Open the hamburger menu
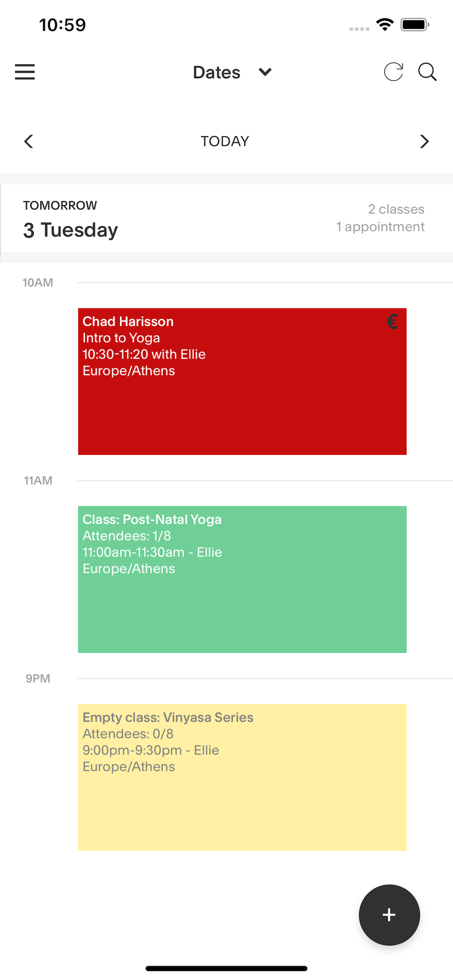This screenshot has width=453, height=980. pos(25,72)
